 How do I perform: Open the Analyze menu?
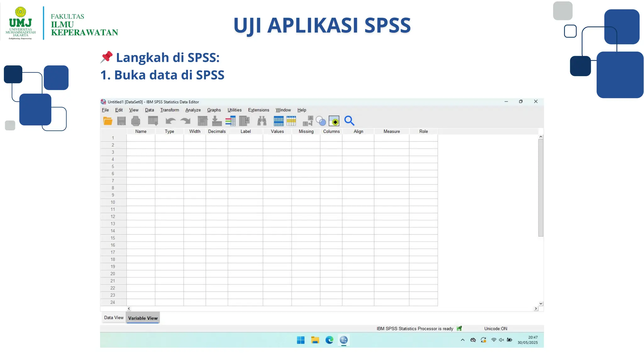(x=193, y=110)
